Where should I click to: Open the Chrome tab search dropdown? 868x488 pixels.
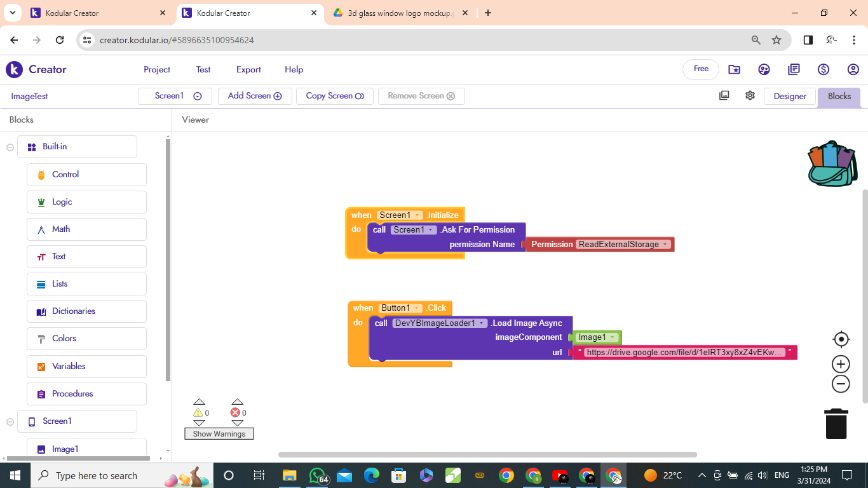(12, 13)
